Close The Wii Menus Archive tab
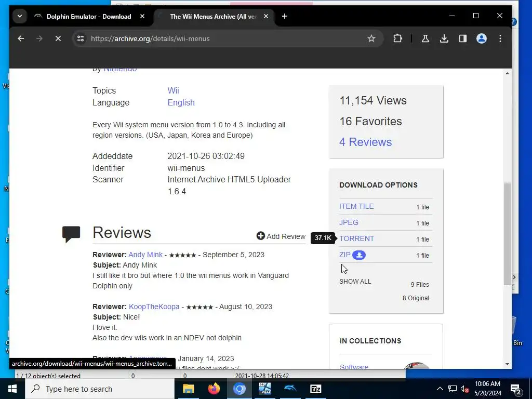Screen dimensions: 532x399 pyautogui.click(x=266, y=16)
